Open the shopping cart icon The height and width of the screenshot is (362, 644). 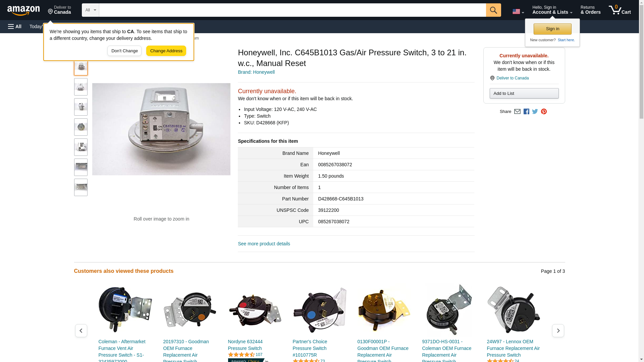[x=620, y=10]
